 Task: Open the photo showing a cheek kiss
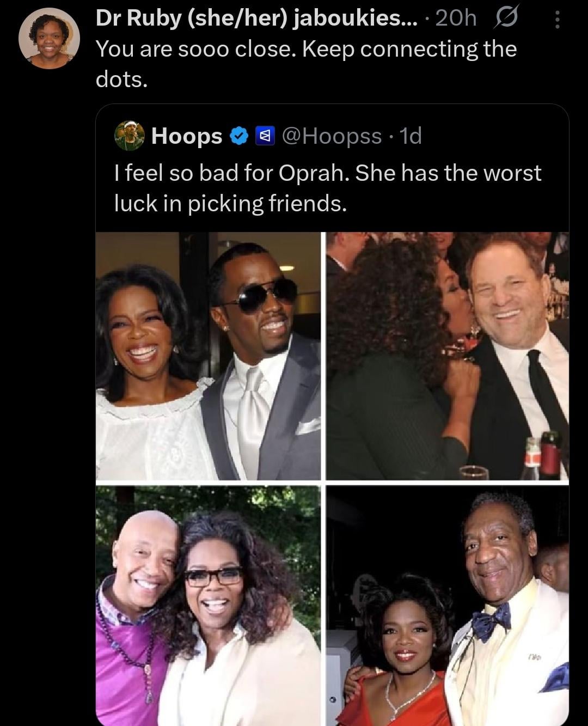coord(448,356)
